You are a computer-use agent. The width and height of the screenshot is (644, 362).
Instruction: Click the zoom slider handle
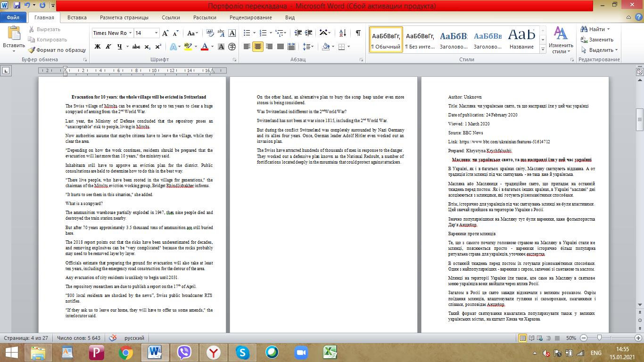(599, 338)
